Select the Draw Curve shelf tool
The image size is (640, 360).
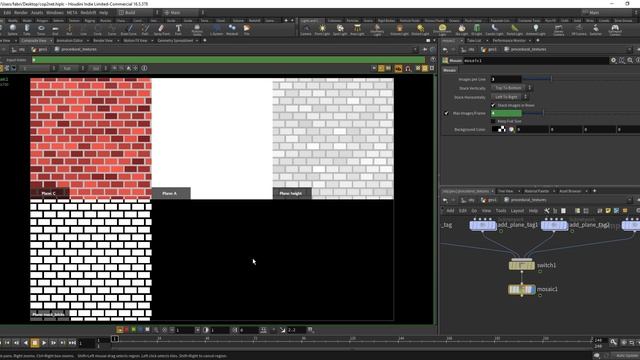click(129, 29)
